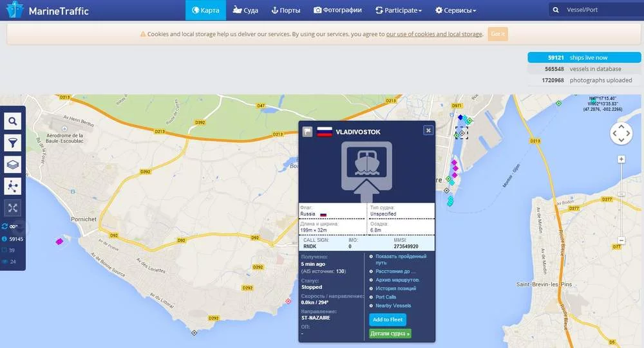644x348 pixels.
Task: Click the pan up arrow on map control
Action: [x=621, y=127]
